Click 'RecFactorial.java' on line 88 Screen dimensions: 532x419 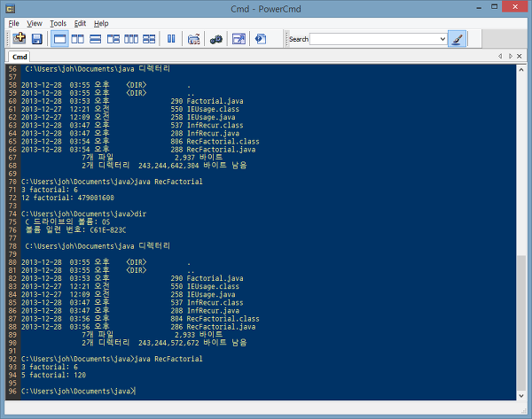click(x=221, y=327)
